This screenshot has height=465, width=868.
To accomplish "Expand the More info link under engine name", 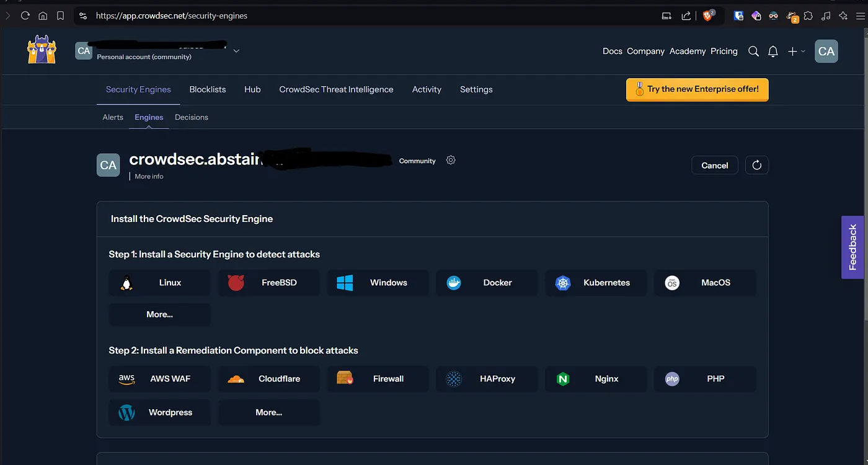I will click(149, 176).
